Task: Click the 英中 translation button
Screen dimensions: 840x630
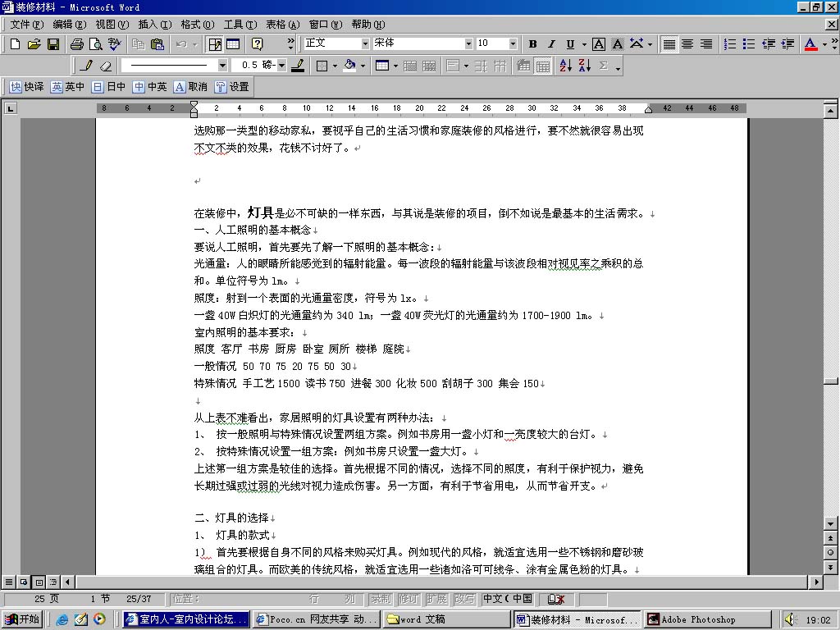Action: click(x=67, y=87)
